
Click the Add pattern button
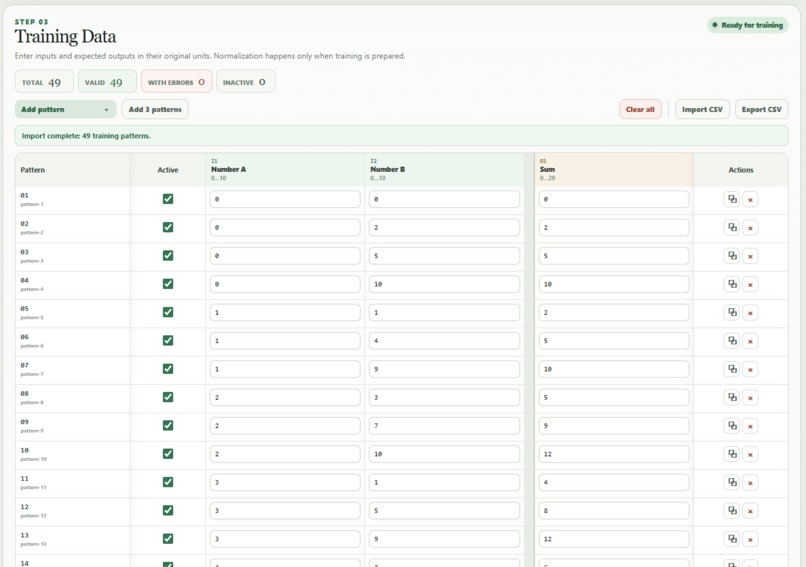pos(65,109)
